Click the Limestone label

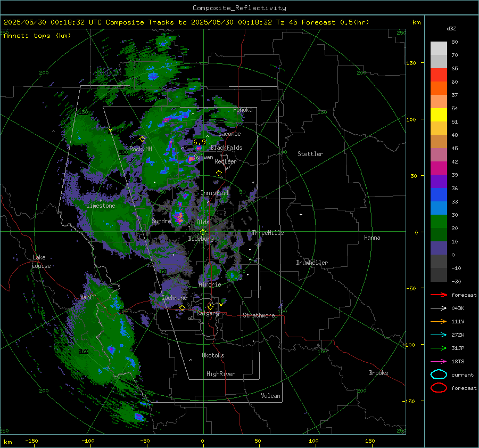click(101, 206)
